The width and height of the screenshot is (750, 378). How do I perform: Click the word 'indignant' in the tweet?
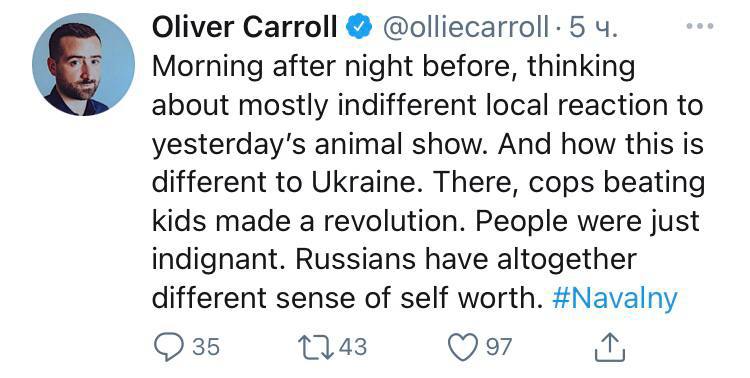220,261
